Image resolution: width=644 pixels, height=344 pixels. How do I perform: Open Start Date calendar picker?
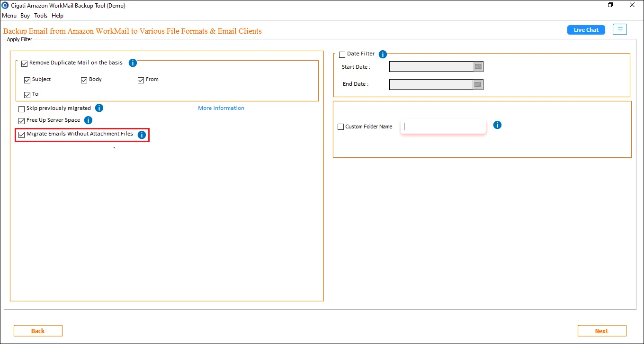click(478, 67)
